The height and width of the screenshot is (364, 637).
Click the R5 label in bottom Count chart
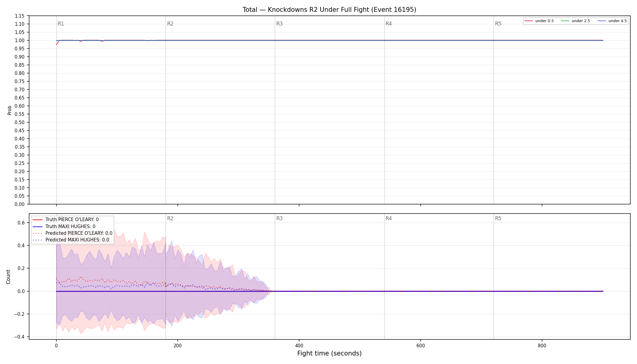point(498,218)
